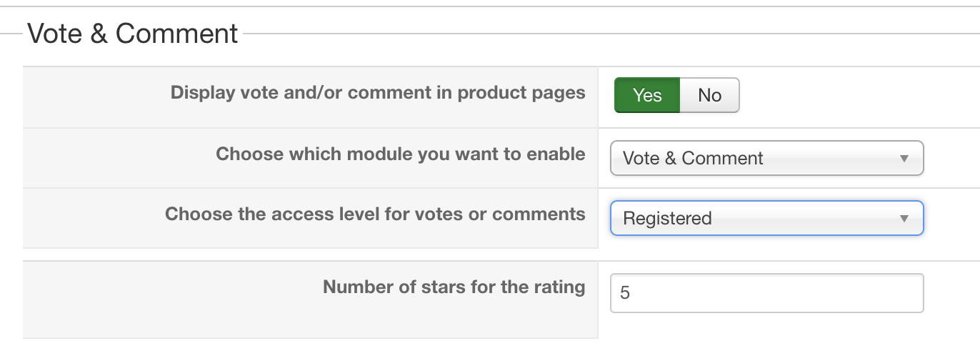Viewport: 980px width, 346px height.
Task: Click the arrow on the Registered dropdown
Action: 904,218
